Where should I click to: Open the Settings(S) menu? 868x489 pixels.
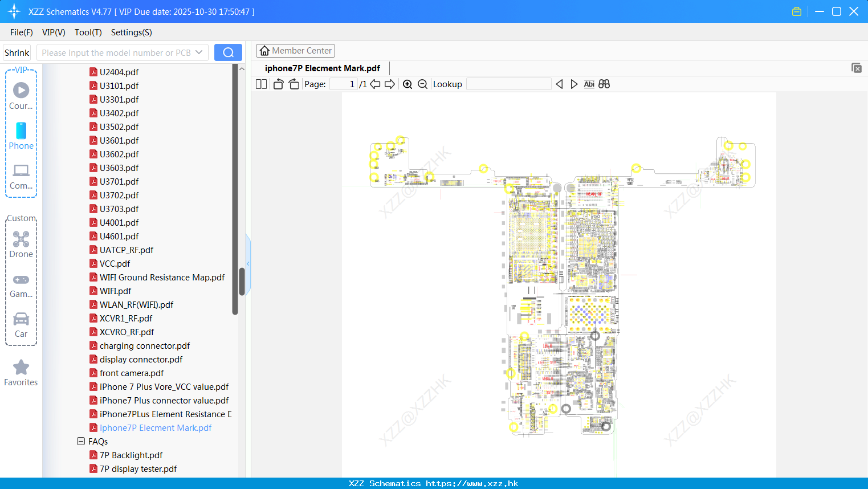(132, 32)
